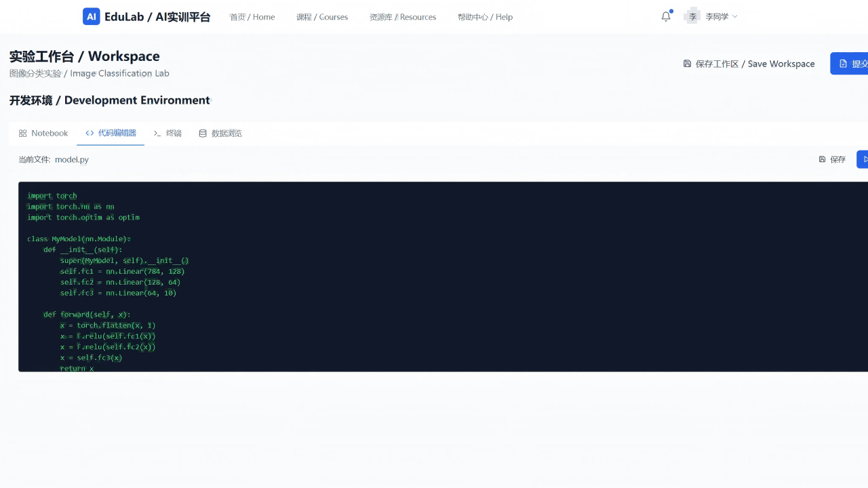This screenshot has height=488, width=868.
Task: Click the blue 提交 submit button
Action: 849,64
